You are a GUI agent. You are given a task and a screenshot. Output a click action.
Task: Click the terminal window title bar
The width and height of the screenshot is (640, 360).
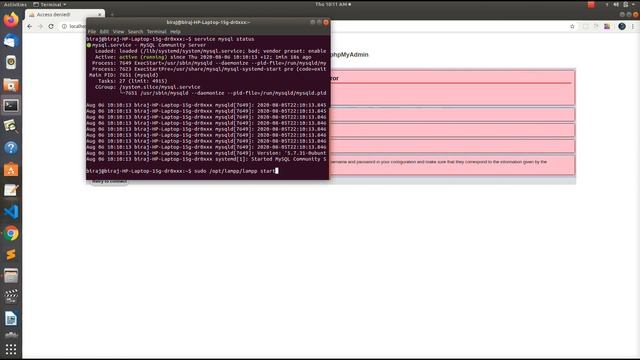point(208,22)
